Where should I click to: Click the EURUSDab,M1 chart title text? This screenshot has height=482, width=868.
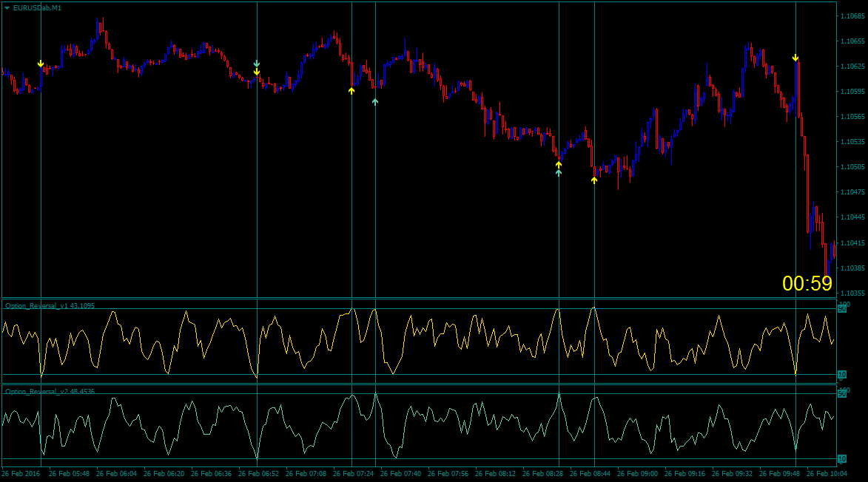tap(37, 7)
